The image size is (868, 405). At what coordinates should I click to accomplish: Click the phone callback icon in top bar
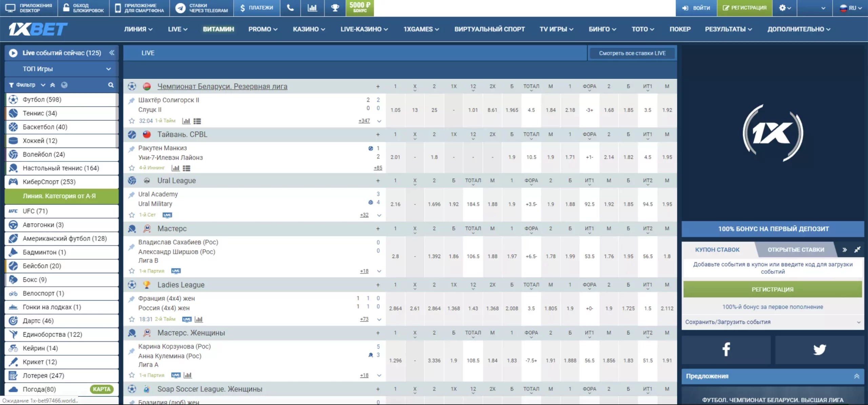pyautogui.click(x=290, y=8)
